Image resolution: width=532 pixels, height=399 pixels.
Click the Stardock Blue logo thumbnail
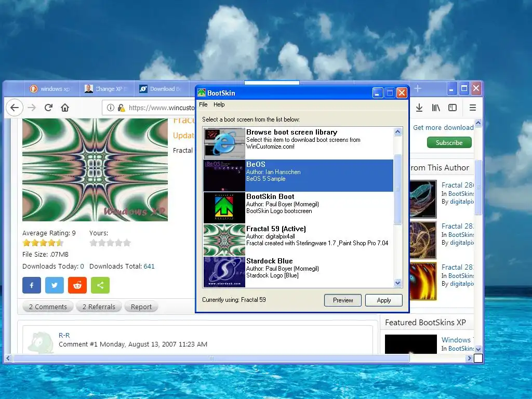(224, 272)
